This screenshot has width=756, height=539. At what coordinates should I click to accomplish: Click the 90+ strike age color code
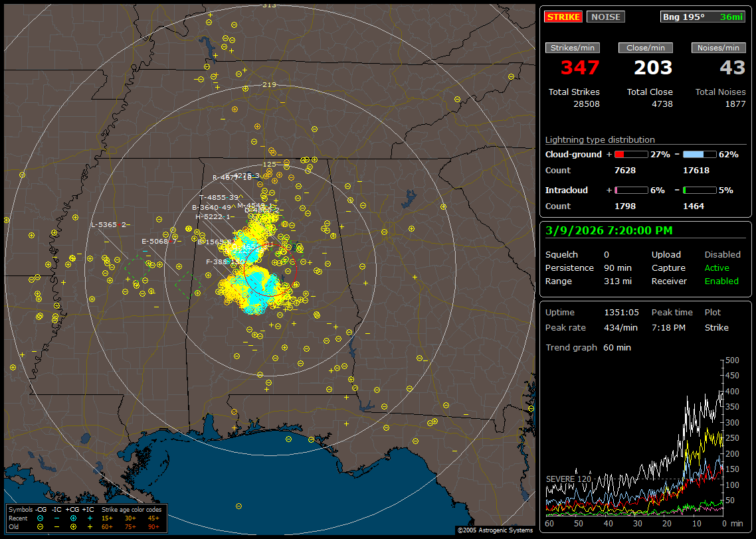(x=153, y=526)
